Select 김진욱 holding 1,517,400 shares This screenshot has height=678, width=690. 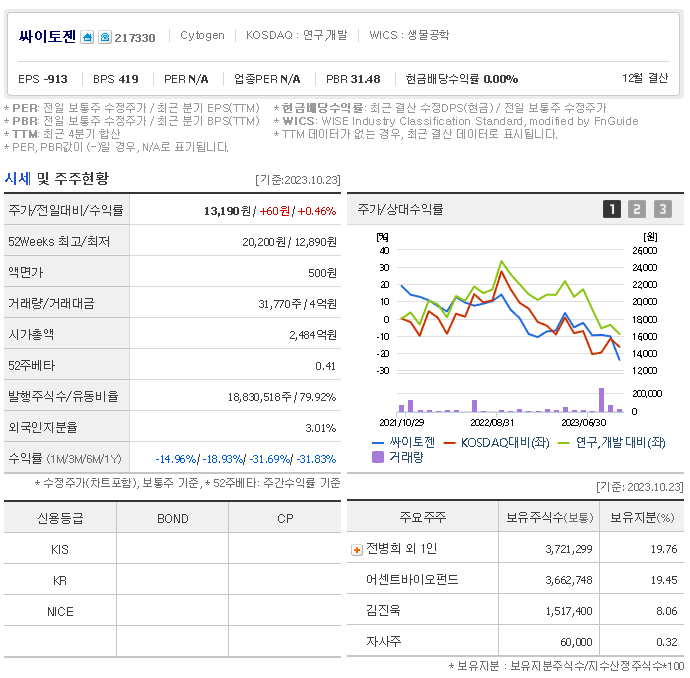pos(569,612)
